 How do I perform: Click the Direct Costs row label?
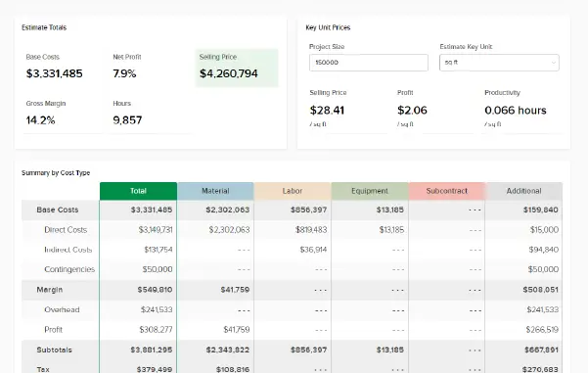point(66,230)
